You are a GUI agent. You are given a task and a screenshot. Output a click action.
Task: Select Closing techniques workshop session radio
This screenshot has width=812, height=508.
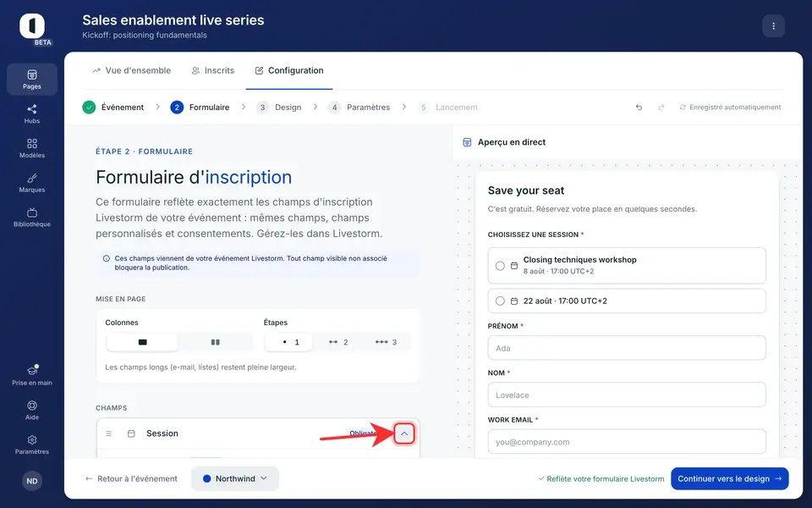[x=500, y=266]
